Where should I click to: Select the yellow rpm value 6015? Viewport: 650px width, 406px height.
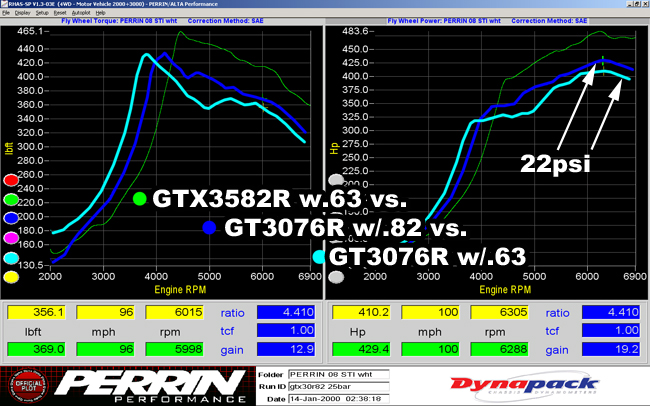click(x=175, y=312)
